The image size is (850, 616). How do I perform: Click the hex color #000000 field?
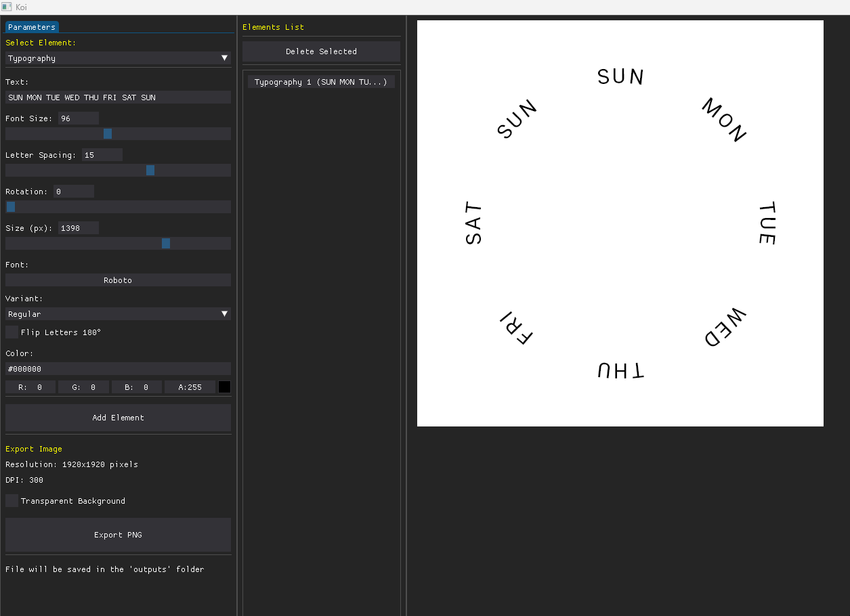click(x=118, y=369)
